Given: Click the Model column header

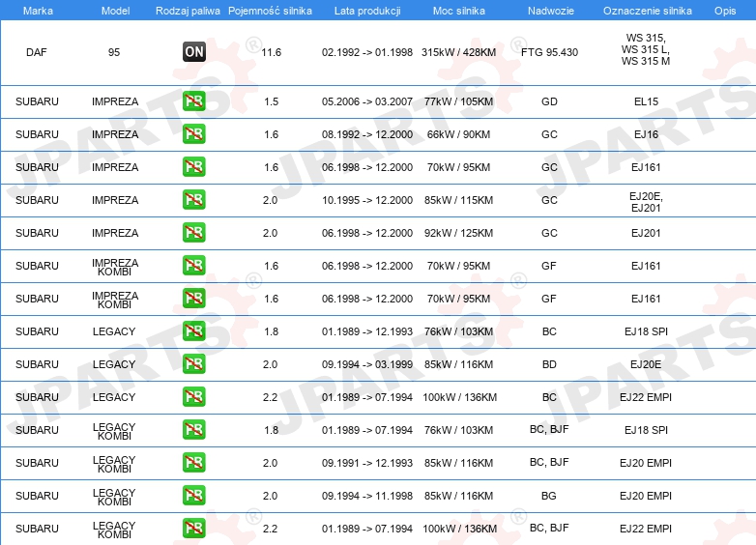Looking at the screenshot, I should tap(115, 11).
